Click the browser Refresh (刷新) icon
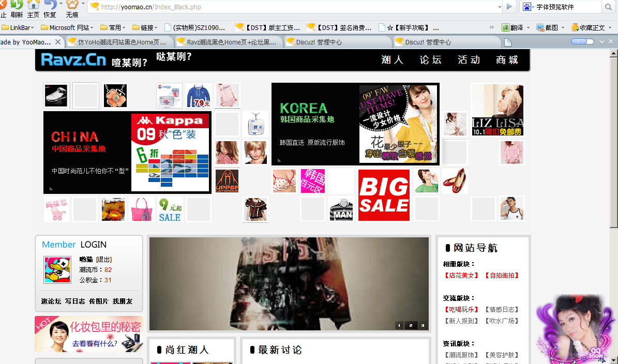 [17, 5]
